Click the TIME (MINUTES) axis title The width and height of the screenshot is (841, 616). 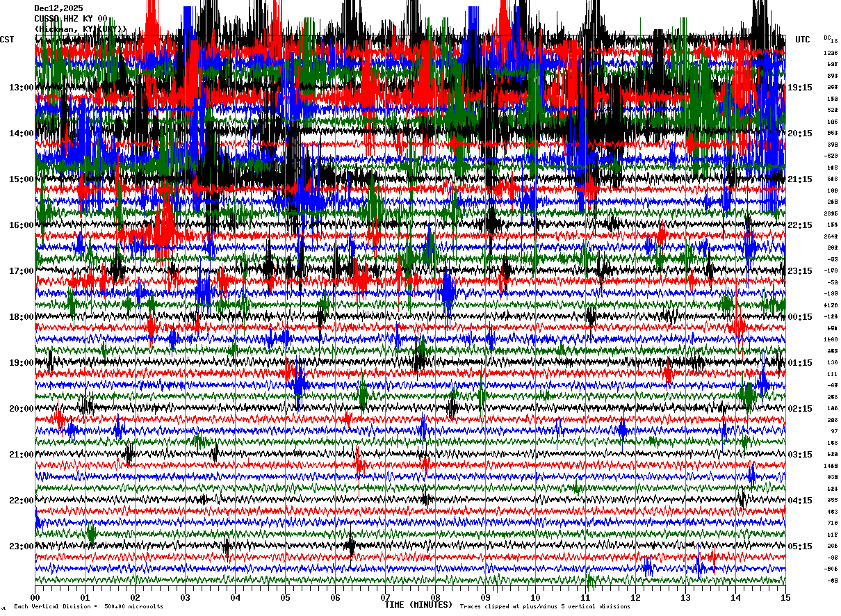pos(418,605)
